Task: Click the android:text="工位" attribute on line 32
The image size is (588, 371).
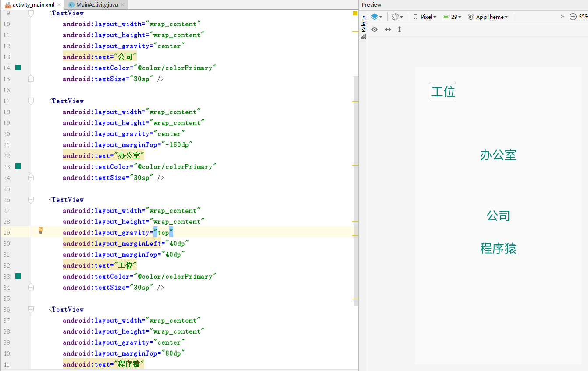Action: pyautogui.click(x=100, y=266)
